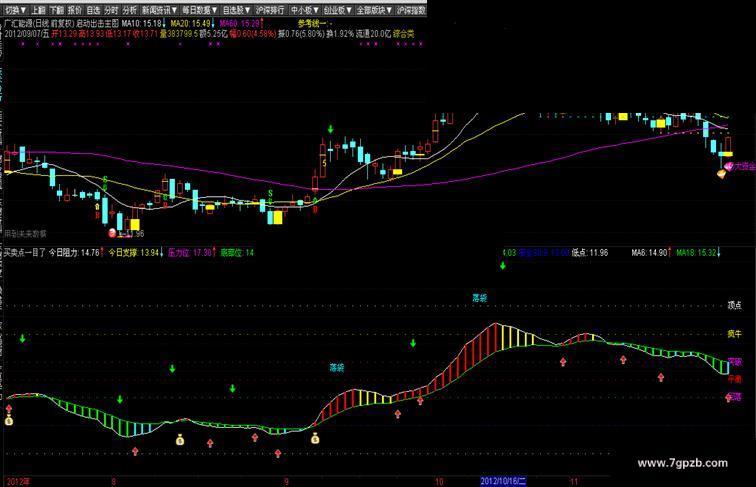Image resolution: width=756 pixels, height=487 pixels.
Task: Expand the 每日数据 daily data dropdown
Action: [x=200, y=10]
